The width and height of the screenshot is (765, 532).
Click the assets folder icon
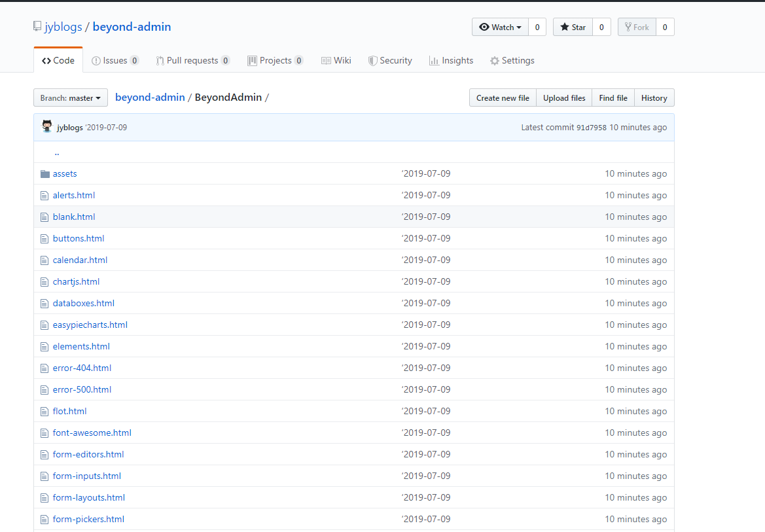tap(45, 174)
